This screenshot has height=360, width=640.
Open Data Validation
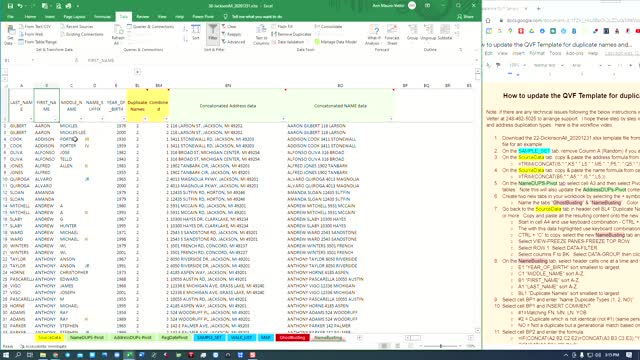(288, 42)
